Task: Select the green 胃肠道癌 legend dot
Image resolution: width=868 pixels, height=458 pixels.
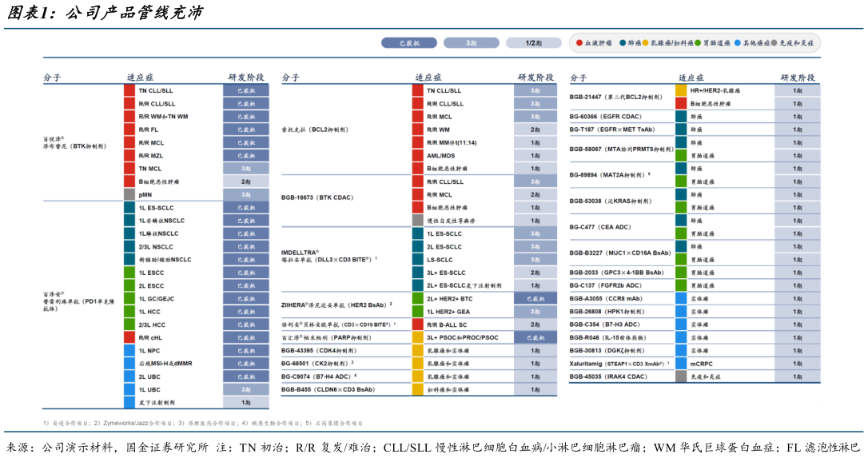Action: click(x=698, y=42)
